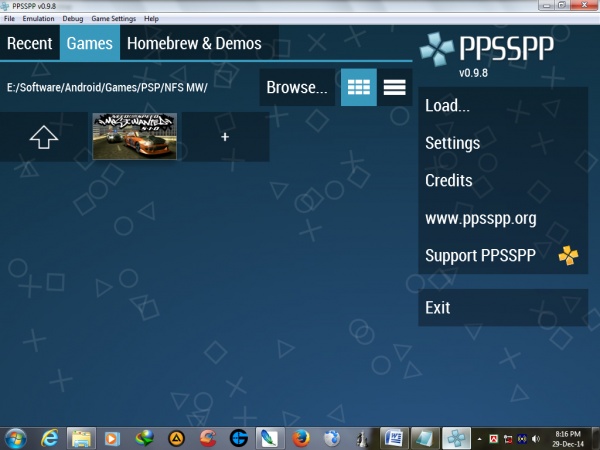Click the PPSSPP title bar icon
This screenshot has width=600, height=450.
click(5, 6)
